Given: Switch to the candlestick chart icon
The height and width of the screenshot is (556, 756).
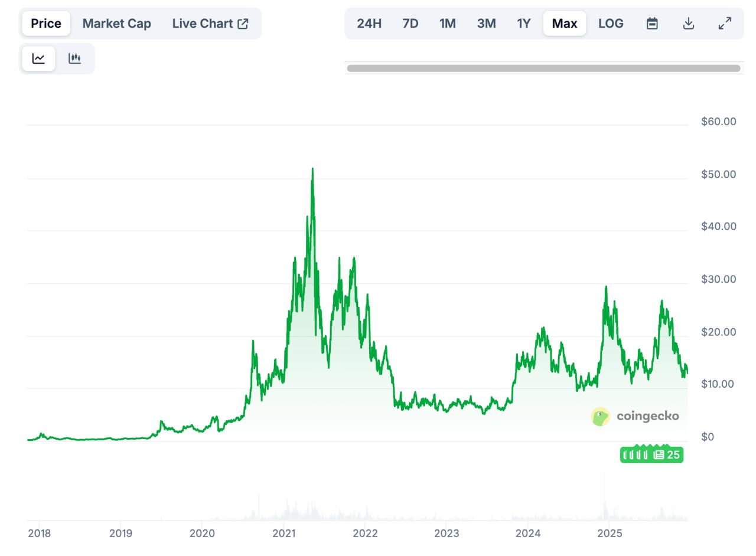Looking at the screenshot, I should (74, 58).
